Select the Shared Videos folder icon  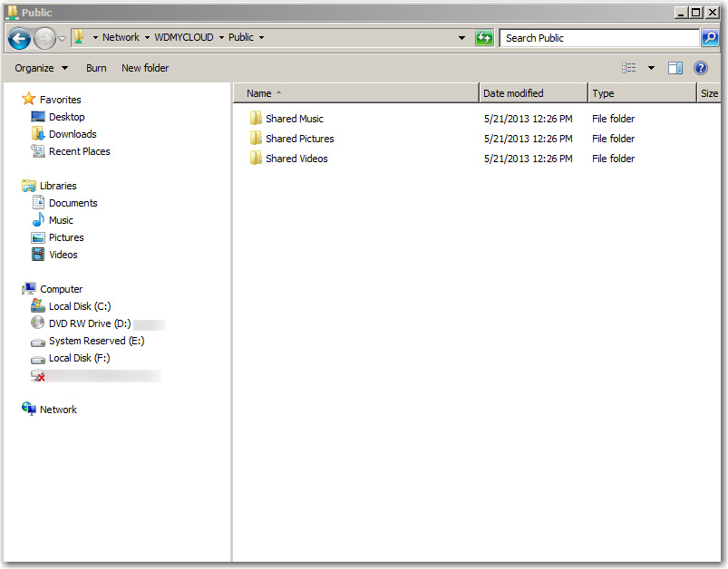pos(256,159)
